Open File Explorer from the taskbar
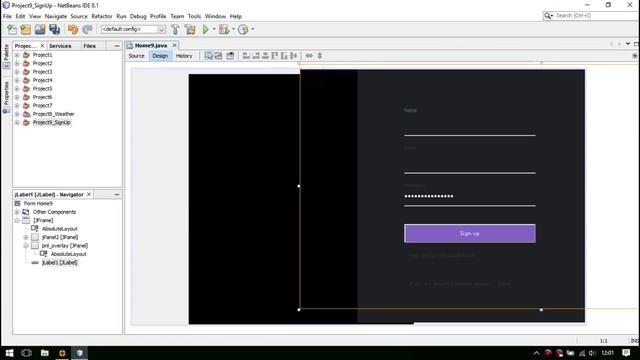Image resolution: width=640 pixels, height=360 pixels. (x=44, y=353)
